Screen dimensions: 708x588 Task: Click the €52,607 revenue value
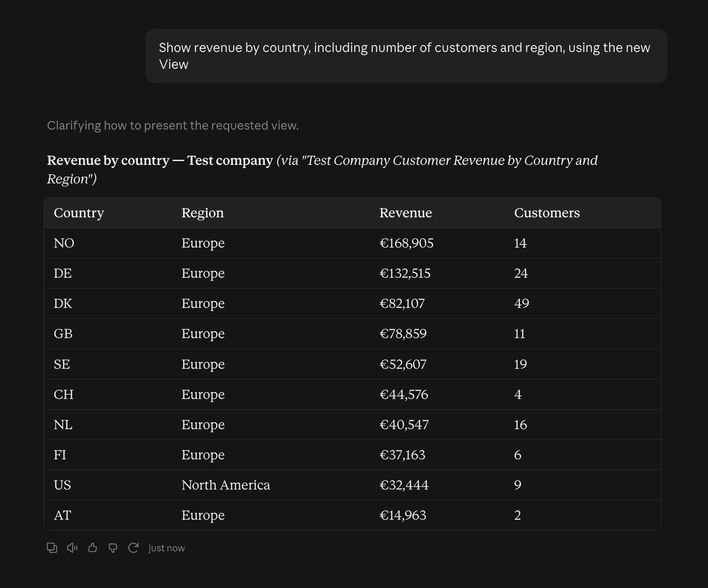click(x=403, y=364)
